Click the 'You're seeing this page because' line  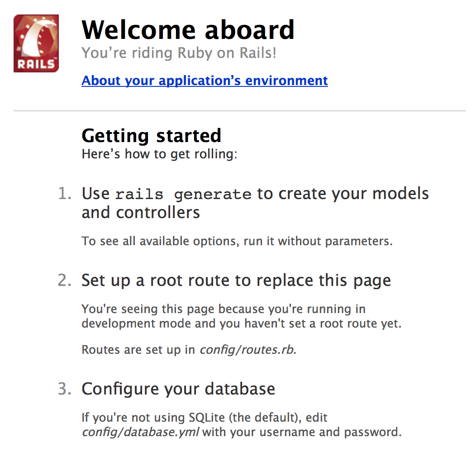click(224, 309)
